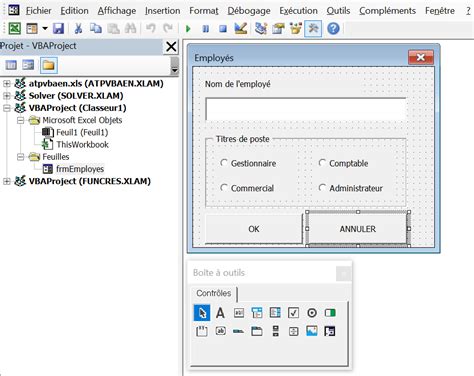Viewport: 474px width, 376px height.
Task: Open the Insertion menu
Action: 162,11
